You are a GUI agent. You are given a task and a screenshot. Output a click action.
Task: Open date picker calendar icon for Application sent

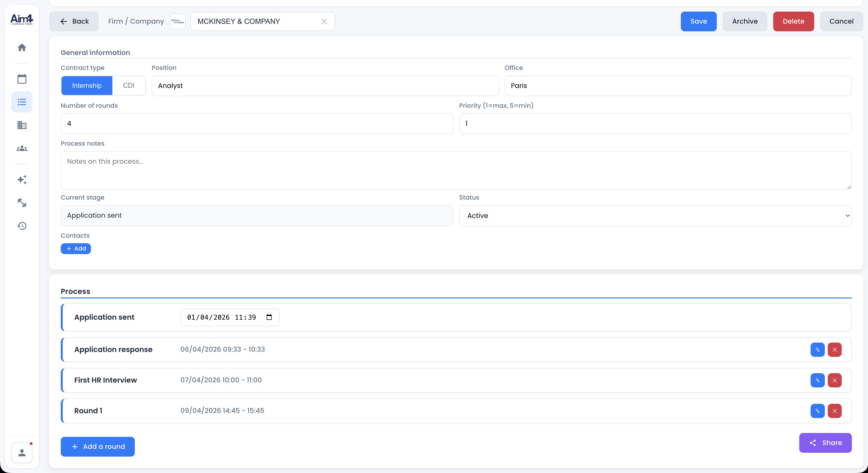pos(269,317)
